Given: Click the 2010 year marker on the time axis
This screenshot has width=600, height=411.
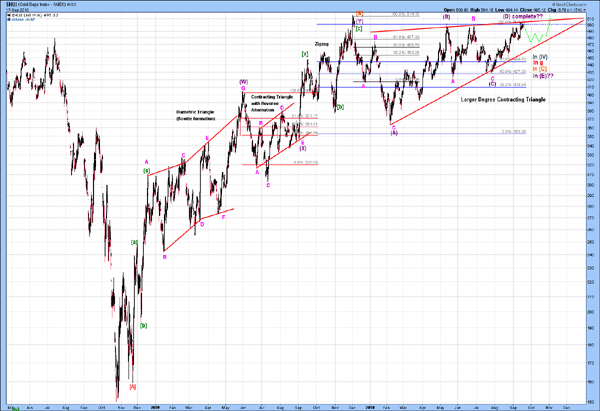Looking at the screenshot, I should 370,408.
